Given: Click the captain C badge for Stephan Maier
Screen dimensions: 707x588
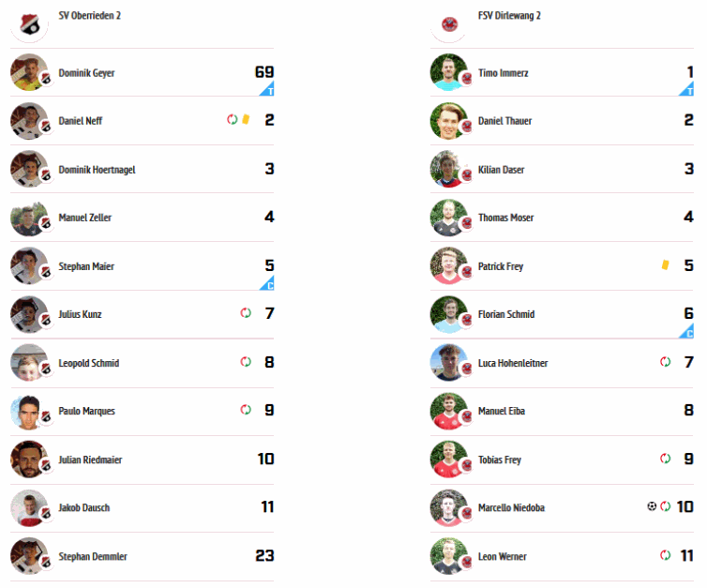Looking at the screenshot, I should (x=267, y=282).
